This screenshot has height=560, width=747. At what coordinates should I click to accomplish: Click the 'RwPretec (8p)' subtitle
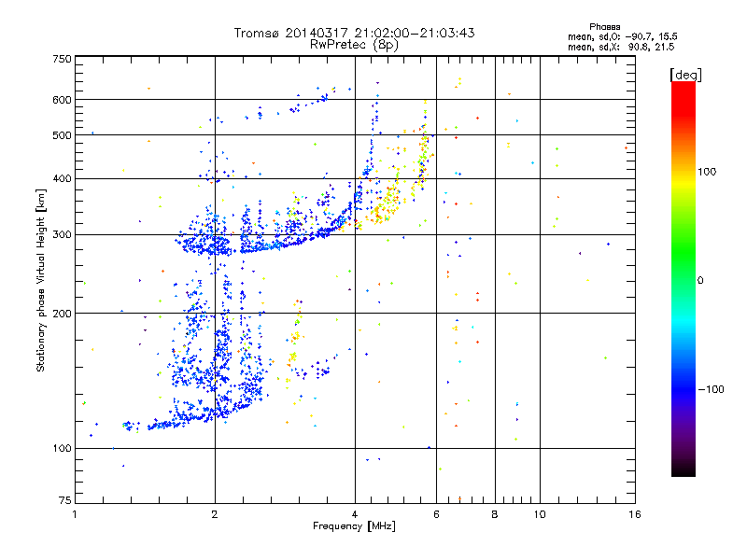[x=354, y=45]
